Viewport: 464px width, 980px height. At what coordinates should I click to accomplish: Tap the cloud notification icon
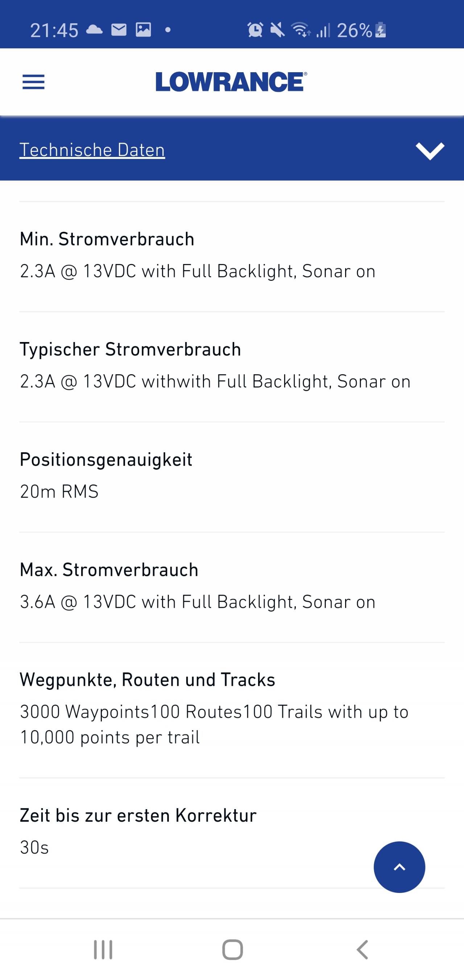(94, 30)
